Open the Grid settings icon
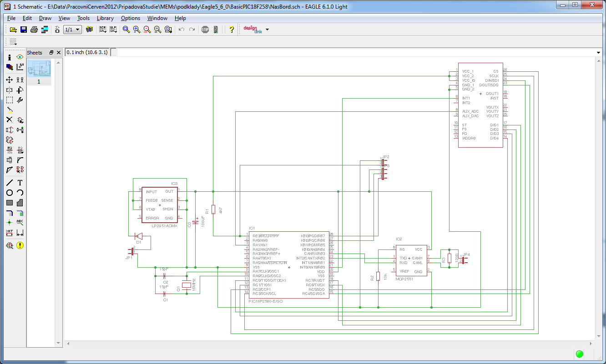 coord(13,41)
